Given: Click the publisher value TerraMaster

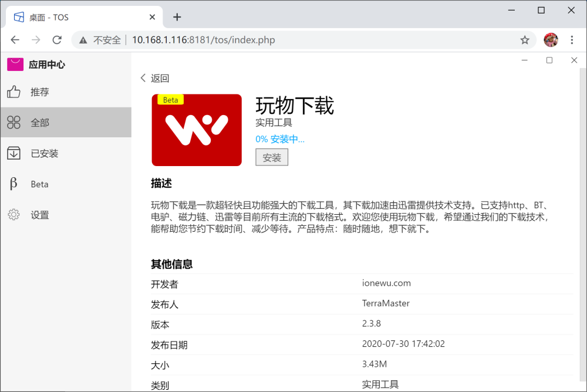Looking at the screenshot, I should tap(386, 303).
